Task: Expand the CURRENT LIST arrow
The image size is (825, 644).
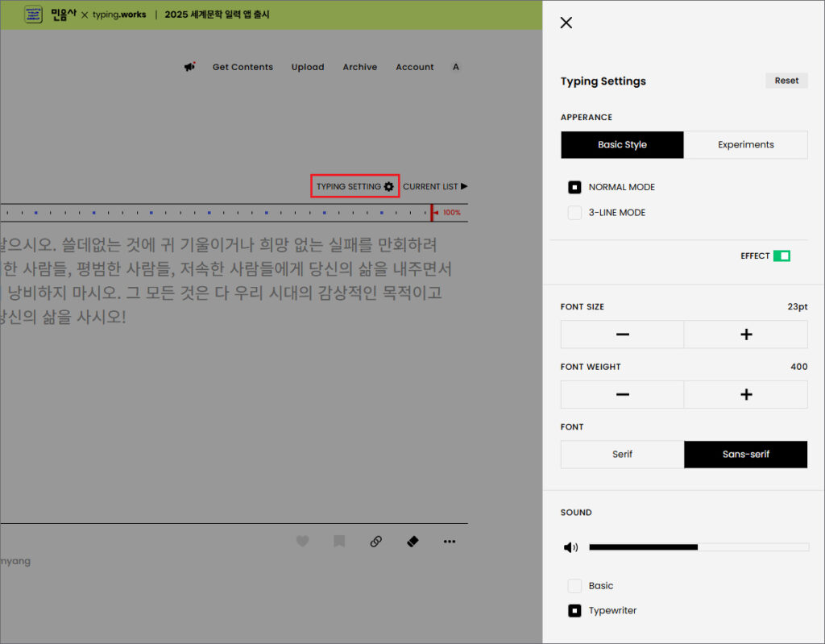Action: pyautogui.click(x=463, y=186)
